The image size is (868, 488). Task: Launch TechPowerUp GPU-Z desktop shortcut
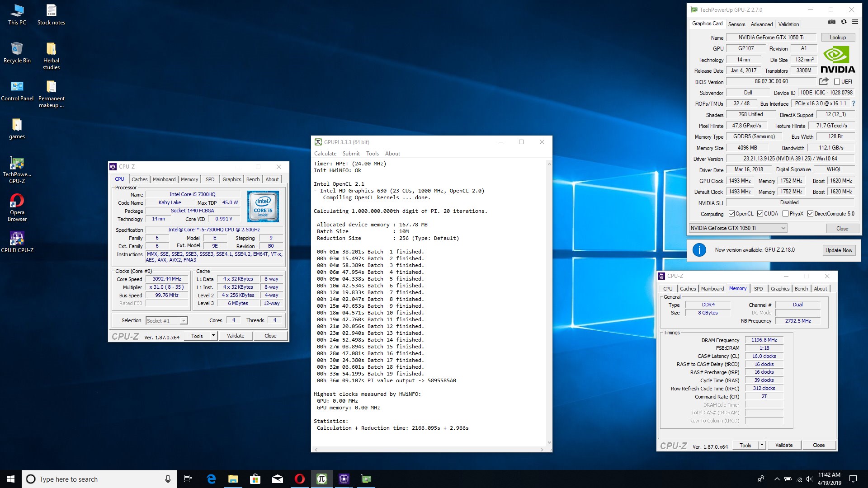tap(17, 170)
